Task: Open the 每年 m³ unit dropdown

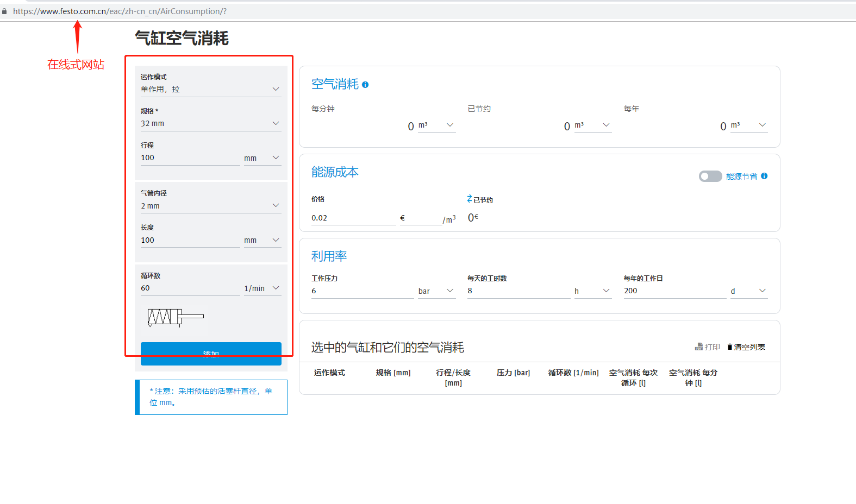Action: point(749,125)
